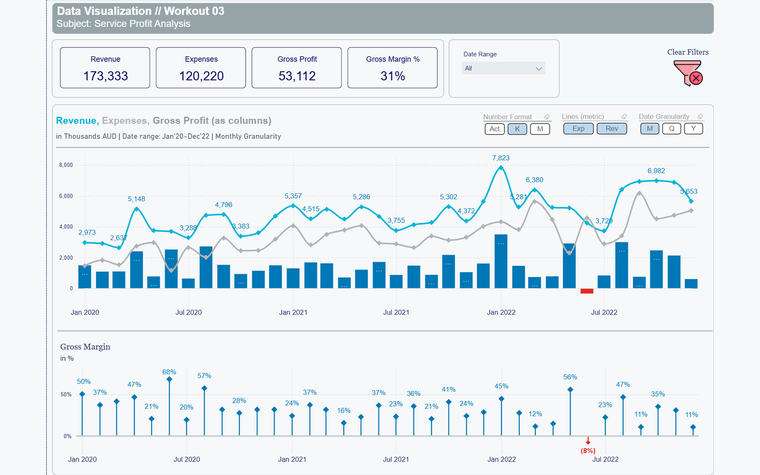
Task: Click the 3,755 revenue data label
Action: pos(396,221)
